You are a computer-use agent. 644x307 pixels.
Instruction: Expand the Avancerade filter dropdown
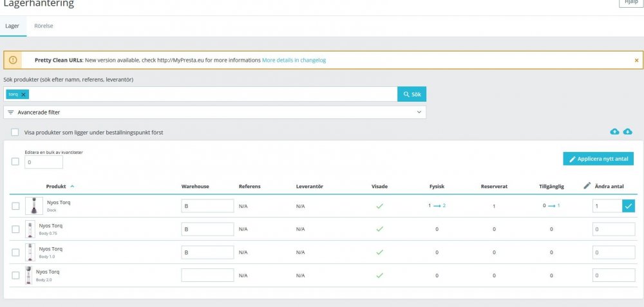(x=214, y=112)
